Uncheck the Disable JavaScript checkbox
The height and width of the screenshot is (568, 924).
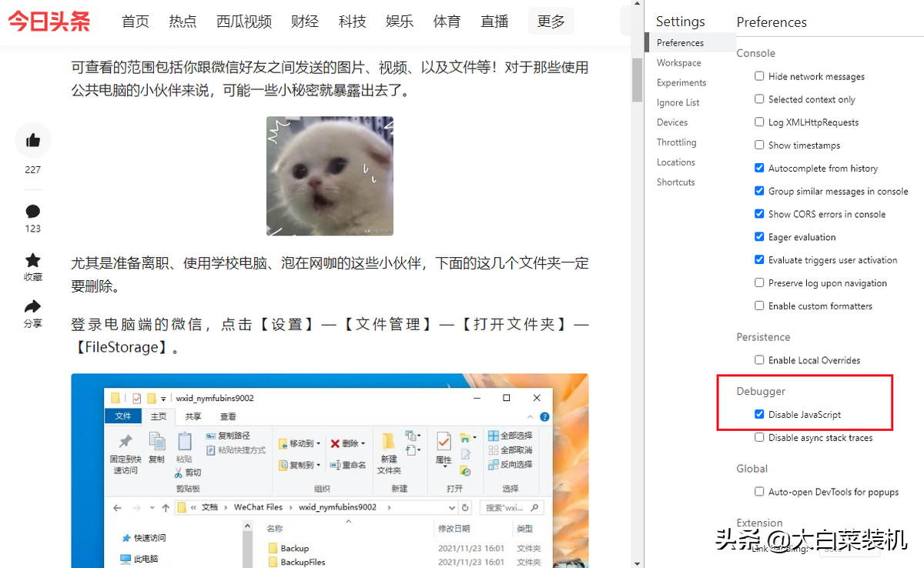point(760,415)
